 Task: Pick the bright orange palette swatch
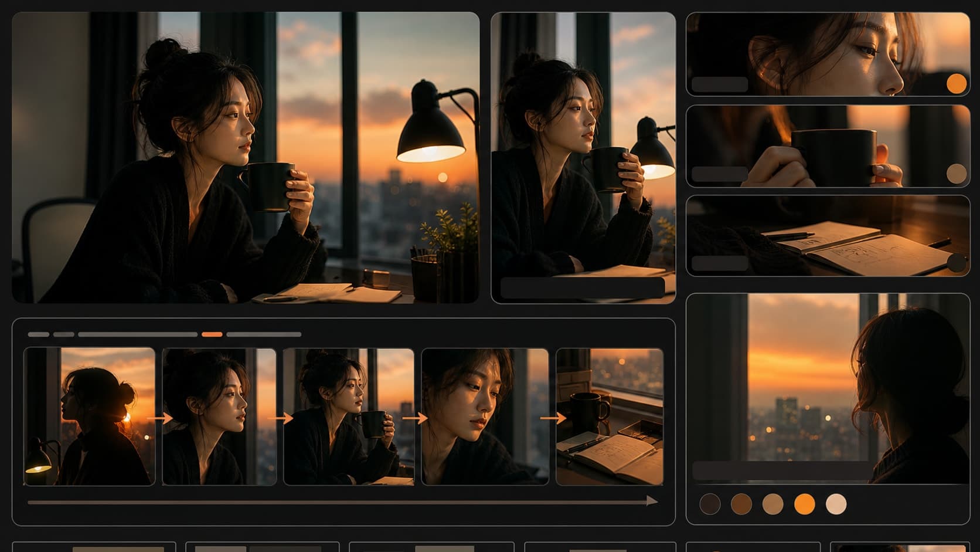(x=805, y=504)
